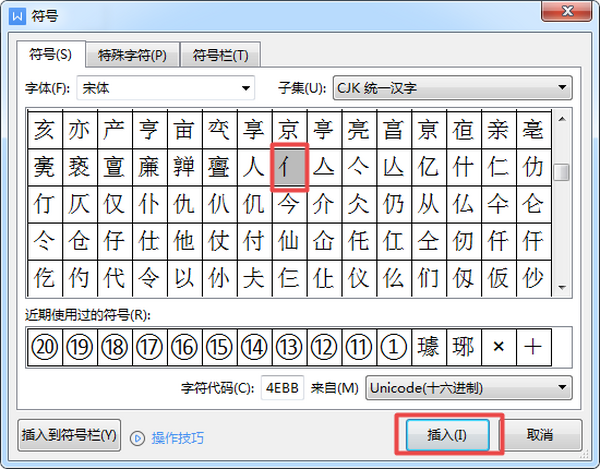Select the 亲 character in the grid
This screenshot has width=600, height=469.
click(499, 130)
